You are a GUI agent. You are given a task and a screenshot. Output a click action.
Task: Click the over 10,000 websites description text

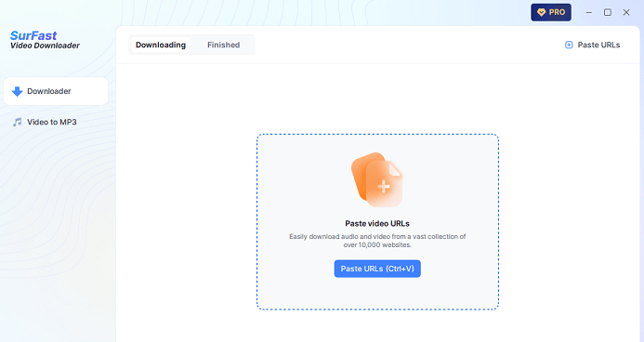(x=377, y=241)
